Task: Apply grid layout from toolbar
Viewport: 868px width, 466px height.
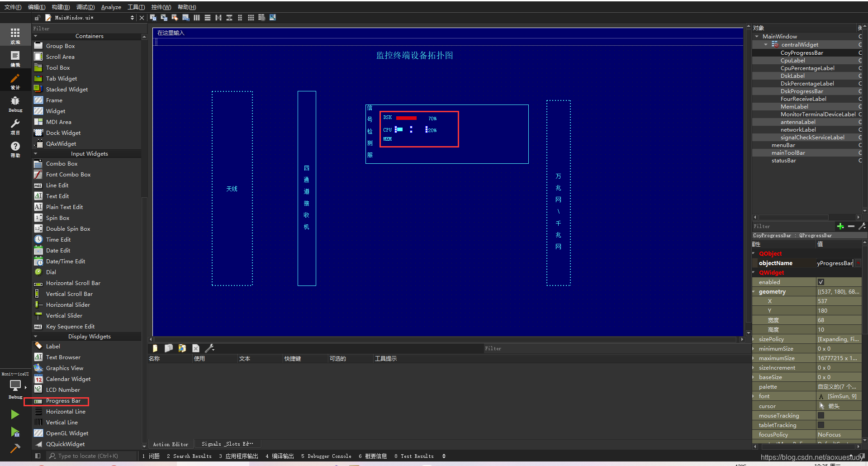Action: pos(251,18)
